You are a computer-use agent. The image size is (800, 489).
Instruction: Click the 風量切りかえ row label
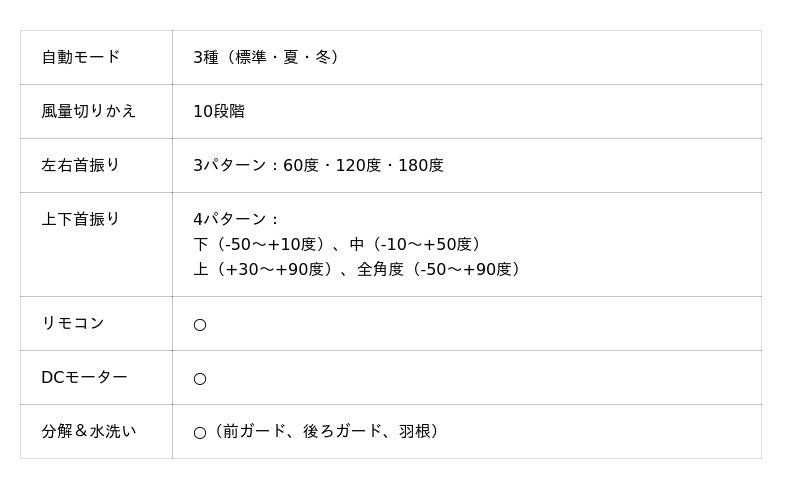tap(88, 111)
